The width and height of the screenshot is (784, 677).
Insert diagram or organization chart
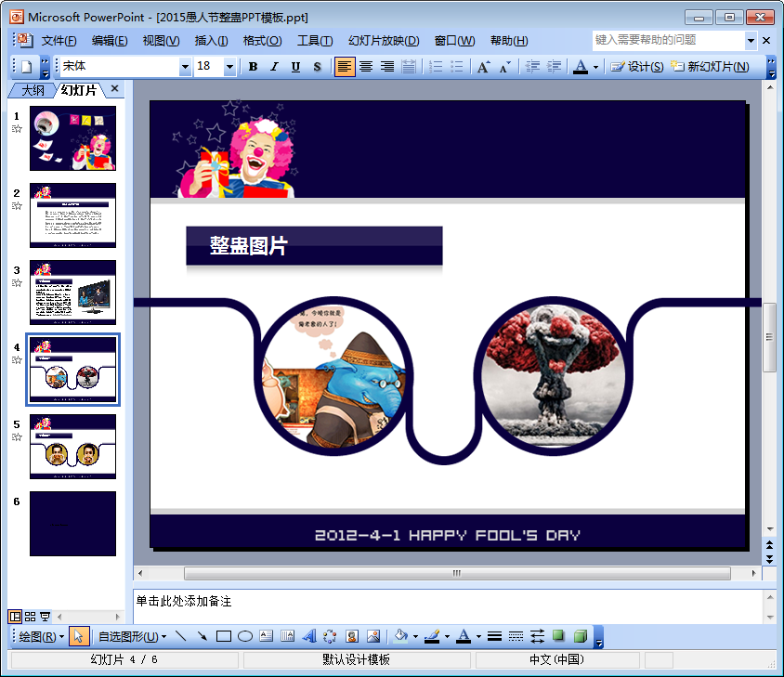coord(330,636)
